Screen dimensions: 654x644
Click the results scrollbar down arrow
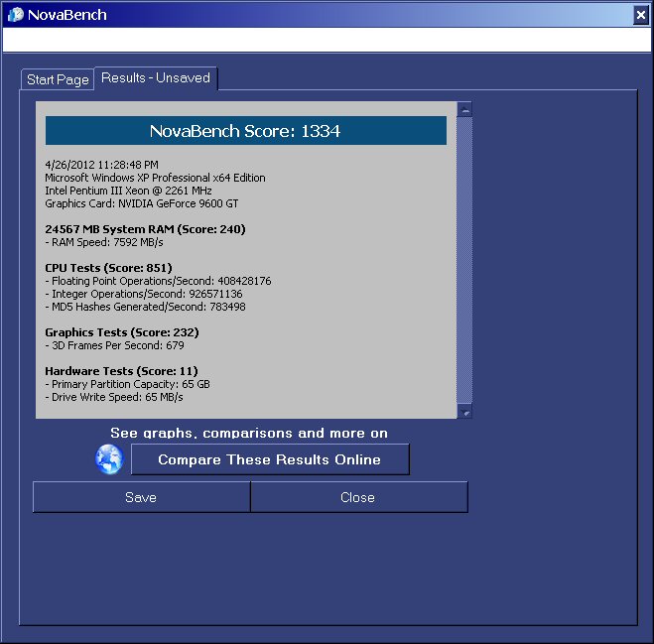pos(464,411)
